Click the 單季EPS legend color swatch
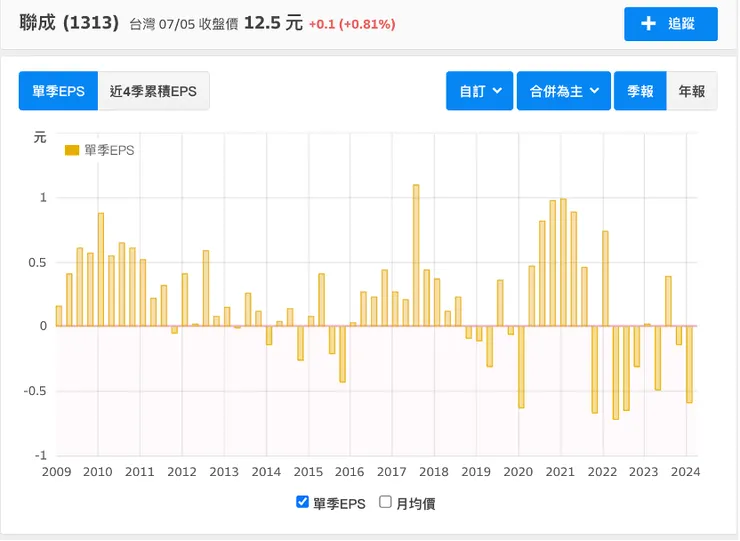This screenshot has width=740, height=541. [x=72, y=150]
